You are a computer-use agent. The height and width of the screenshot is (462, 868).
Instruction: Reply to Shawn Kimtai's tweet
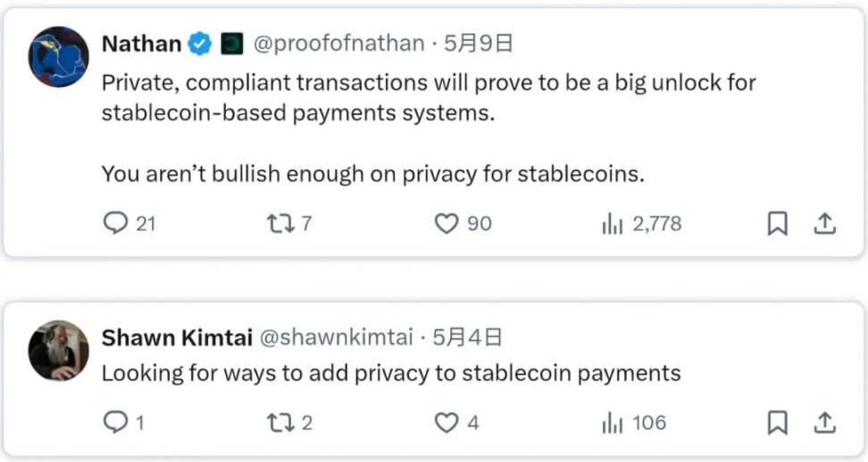point(116,422)
